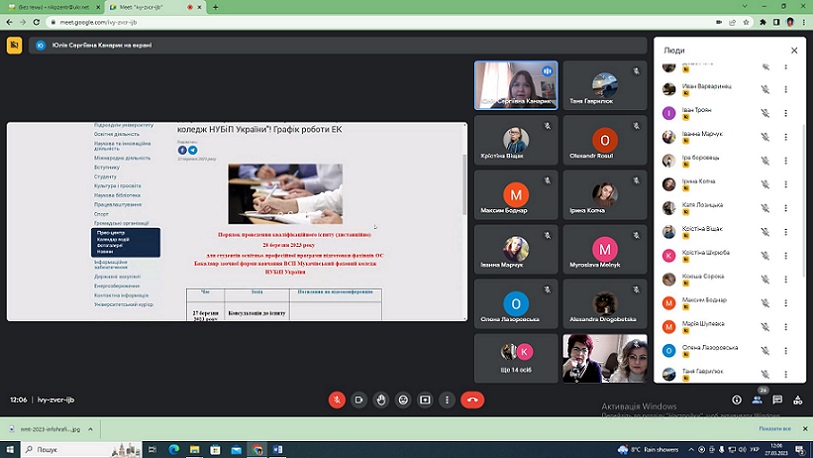The width and height of the screenshot is (813, 458).
Task: Open the Mail app from the taskbar
Action: coord(236,449)
